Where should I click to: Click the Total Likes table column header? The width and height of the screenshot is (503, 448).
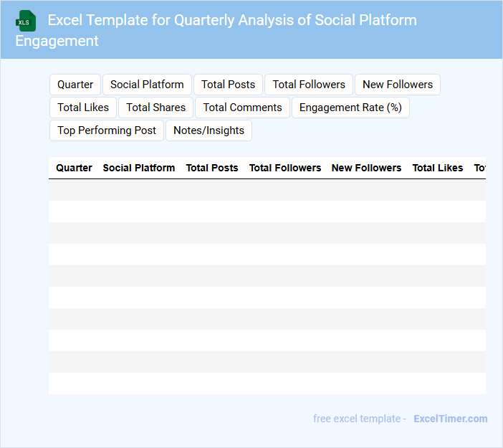tap(438, 168)
